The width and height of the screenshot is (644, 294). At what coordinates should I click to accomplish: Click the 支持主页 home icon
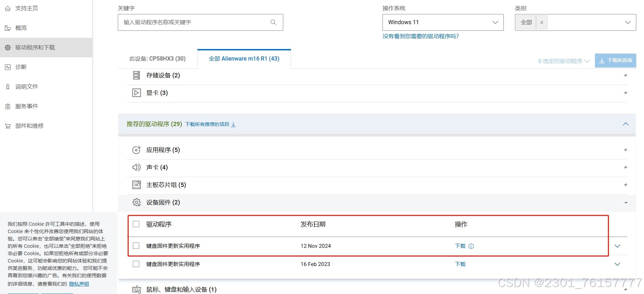[x=8, y=8]
